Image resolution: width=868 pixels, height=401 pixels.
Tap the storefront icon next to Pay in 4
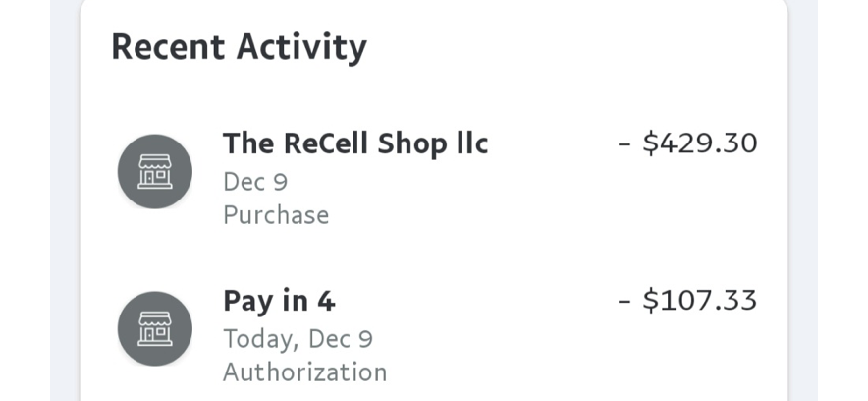[155, 328]
